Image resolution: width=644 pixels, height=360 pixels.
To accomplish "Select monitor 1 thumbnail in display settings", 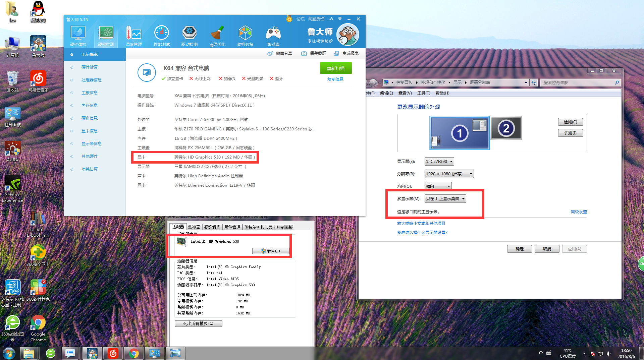I will point(460,133).
